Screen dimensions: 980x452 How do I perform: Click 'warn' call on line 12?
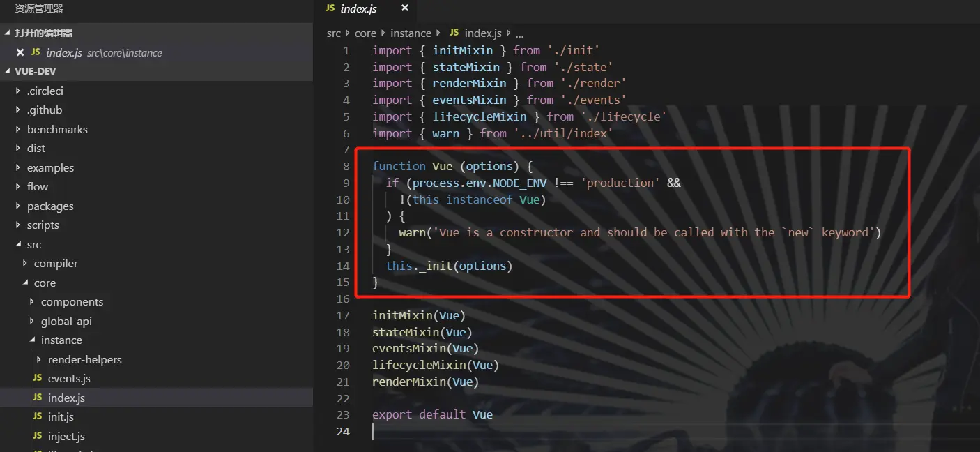(412, 232)
